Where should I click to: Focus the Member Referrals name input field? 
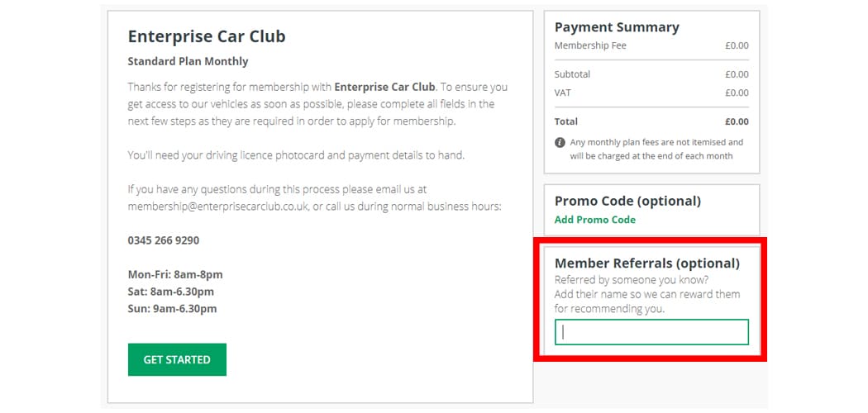click(651, 332)
